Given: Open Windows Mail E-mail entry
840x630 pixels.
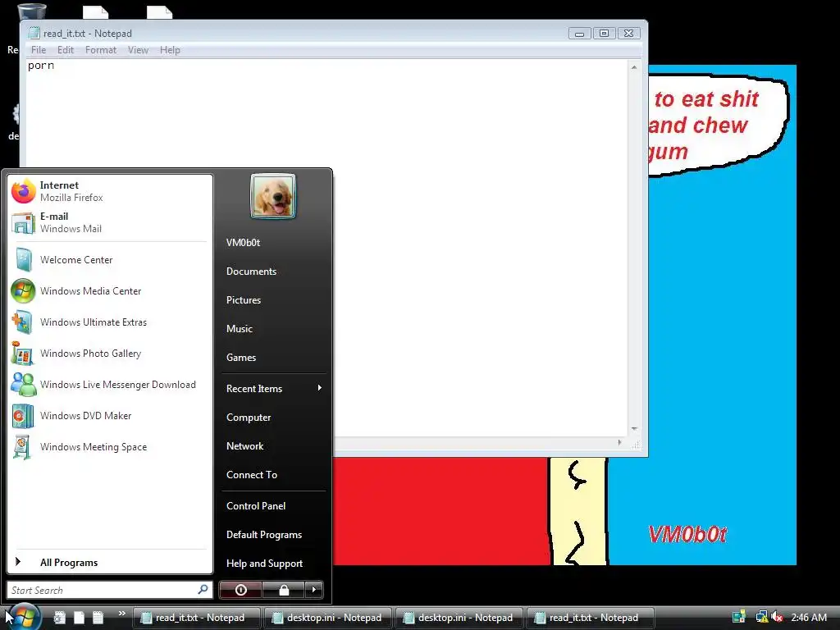Looking at the screenshot, I should coord(109,222).
